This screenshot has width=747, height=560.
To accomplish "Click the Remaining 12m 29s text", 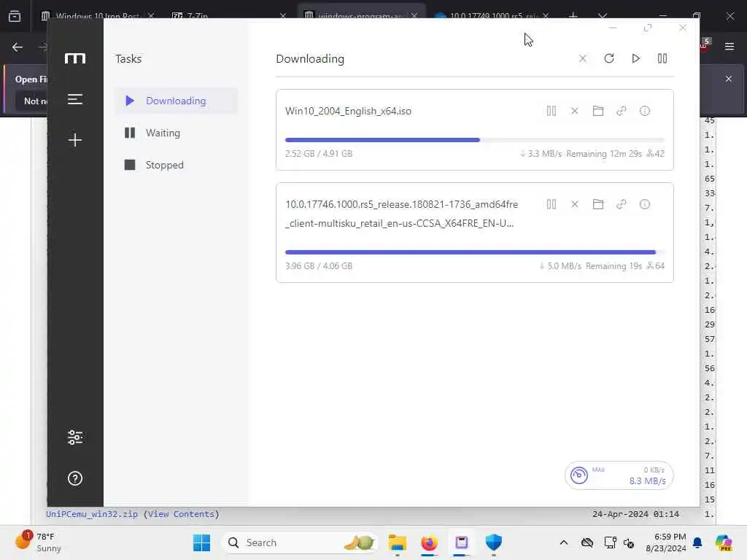I will tap(603, 154).
